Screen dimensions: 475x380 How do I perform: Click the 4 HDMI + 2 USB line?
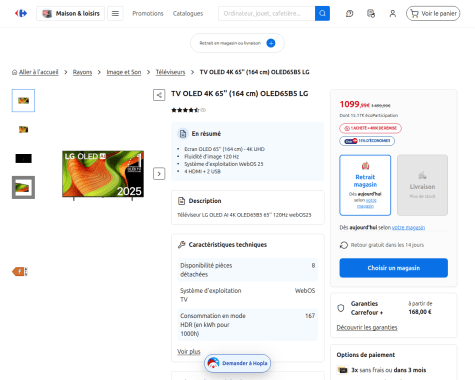point(202,171)
